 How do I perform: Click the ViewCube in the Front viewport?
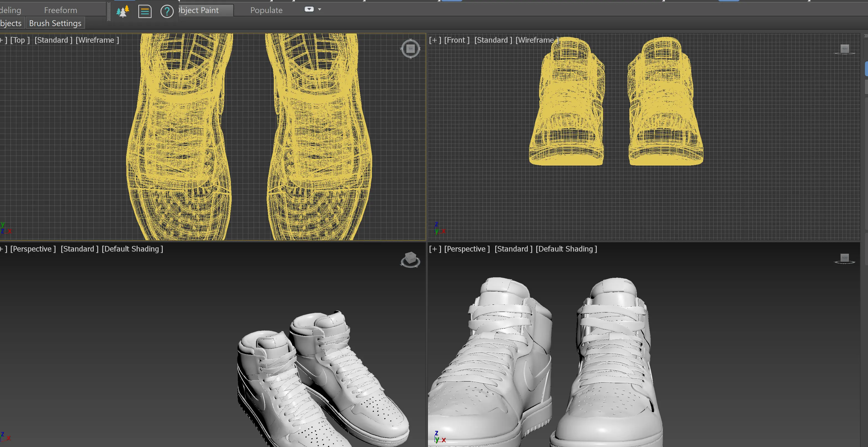pyautogui.click(x=844, y=50)
